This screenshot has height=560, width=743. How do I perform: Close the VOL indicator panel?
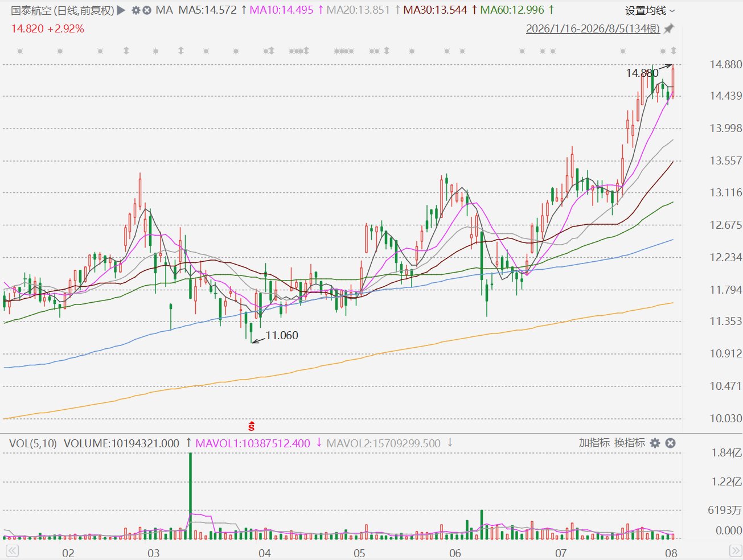point(670,443)
